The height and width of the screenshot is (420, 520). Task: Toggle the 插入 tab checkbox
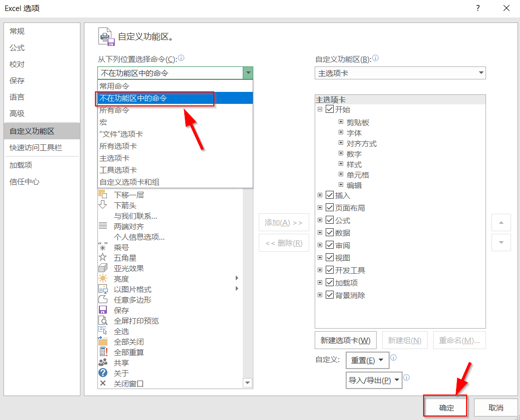pyautogui.click(x=330, y=195)
